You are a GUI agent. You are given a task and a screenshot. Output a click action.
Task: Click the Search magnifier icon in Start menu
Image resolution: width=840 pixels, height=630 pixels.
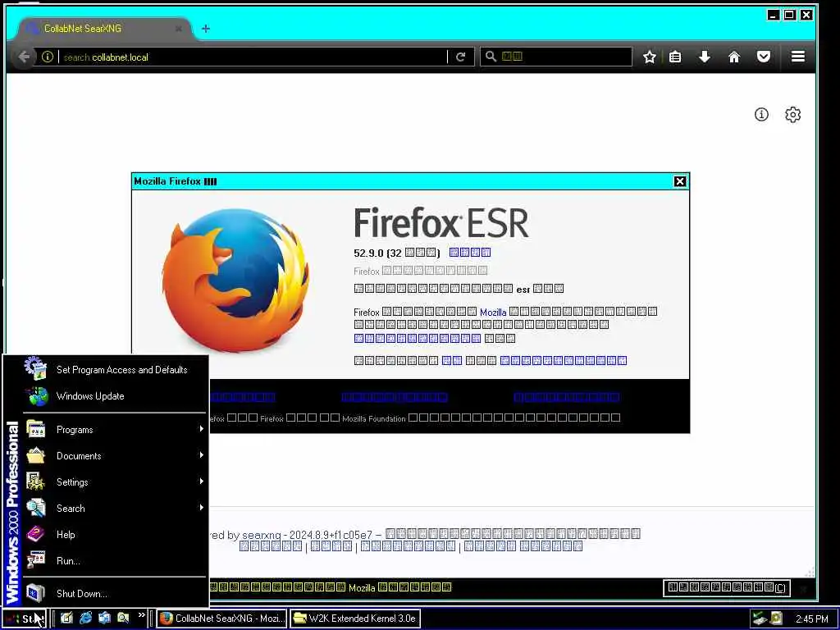pos(36,508)
